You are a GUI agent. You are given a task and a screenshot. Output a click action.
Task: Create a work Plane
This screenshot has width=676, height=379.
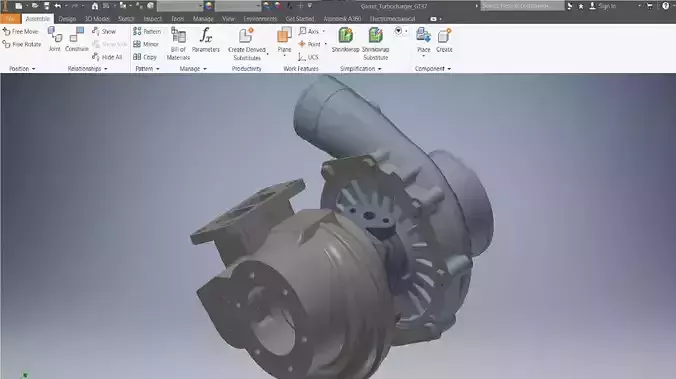(284, 40)
